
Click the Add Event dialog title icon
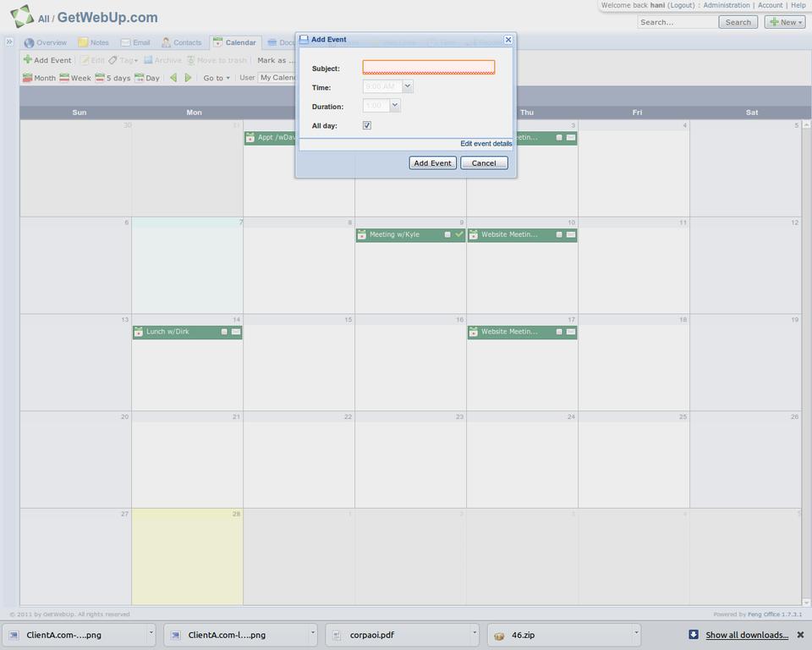304,40
